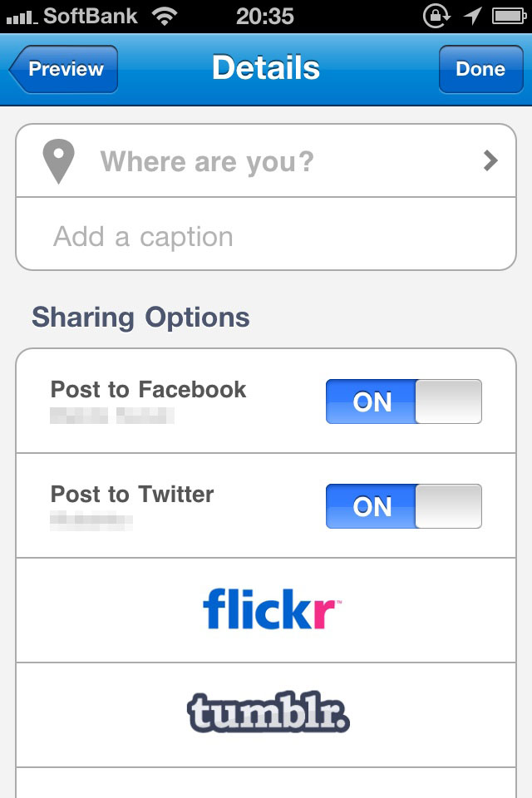Tap the Add a caption field
Screen dimensions: 532x798
[x=266, y=237]
